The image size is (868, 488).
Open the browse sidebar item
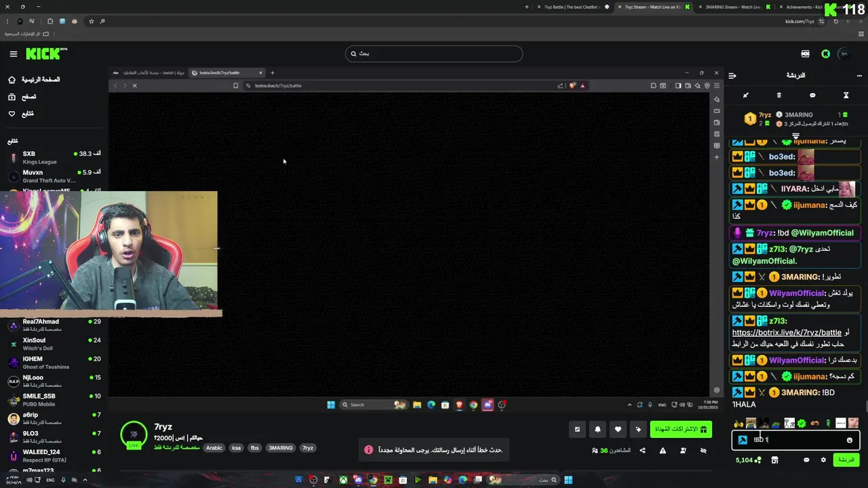(x=22, y=97)
